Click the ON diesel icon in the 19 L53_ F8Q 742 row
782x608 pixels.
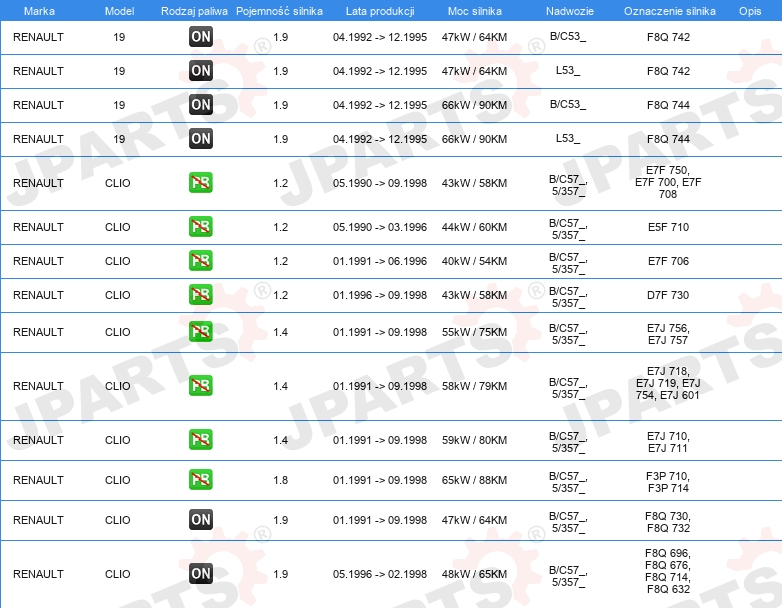click(201, 70)
